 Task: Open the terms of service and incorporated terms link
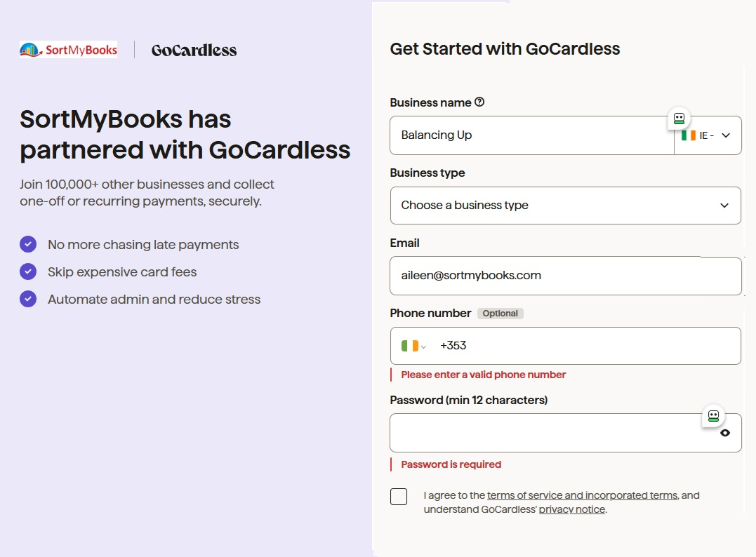(582, 495)
